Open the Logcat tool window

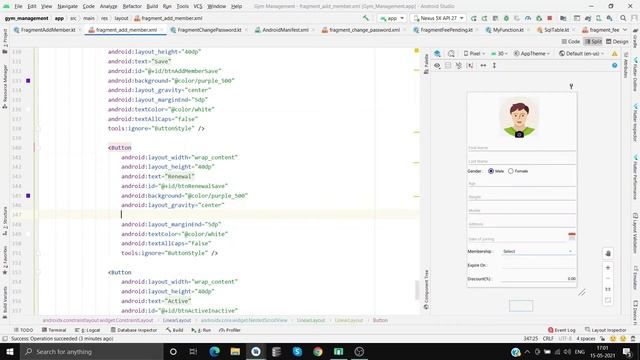(87, 330)
